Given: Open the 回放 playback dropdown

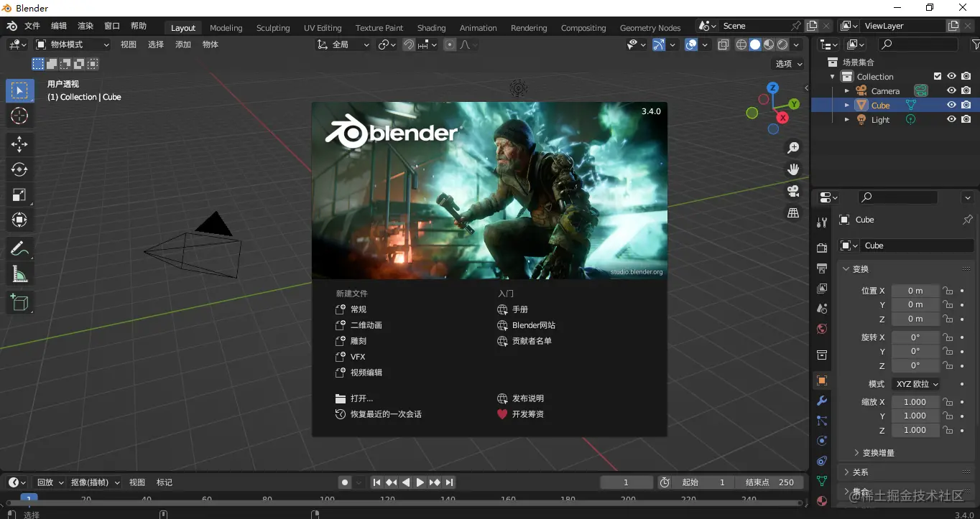Looking at the screenshot, I should click(x=50, y=482).
